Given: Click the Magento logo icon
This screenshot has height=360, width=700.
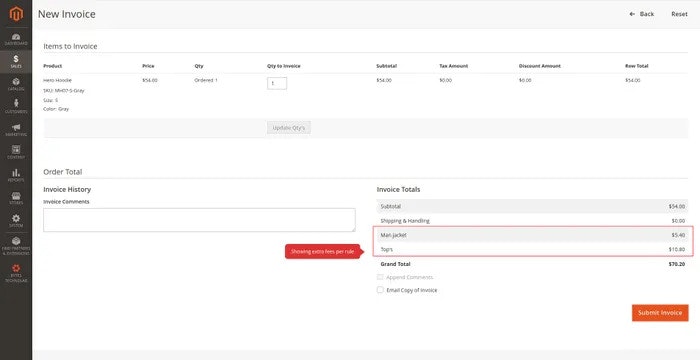Looking at the screenshot, I should point(16,14).
